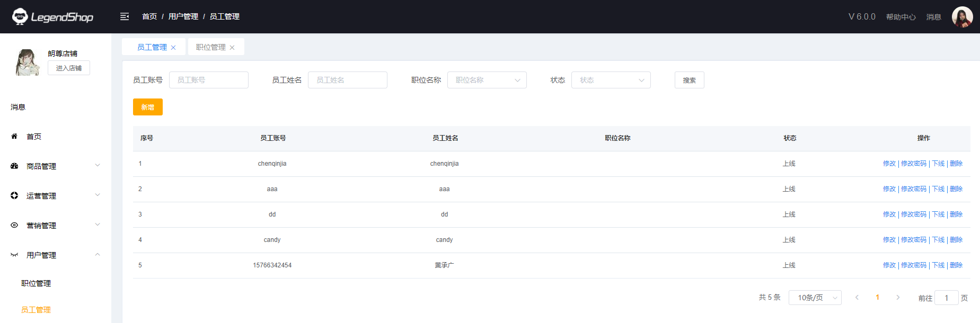Close the 职位管理 tab
980x323 pixels.
tap(232, 48)
